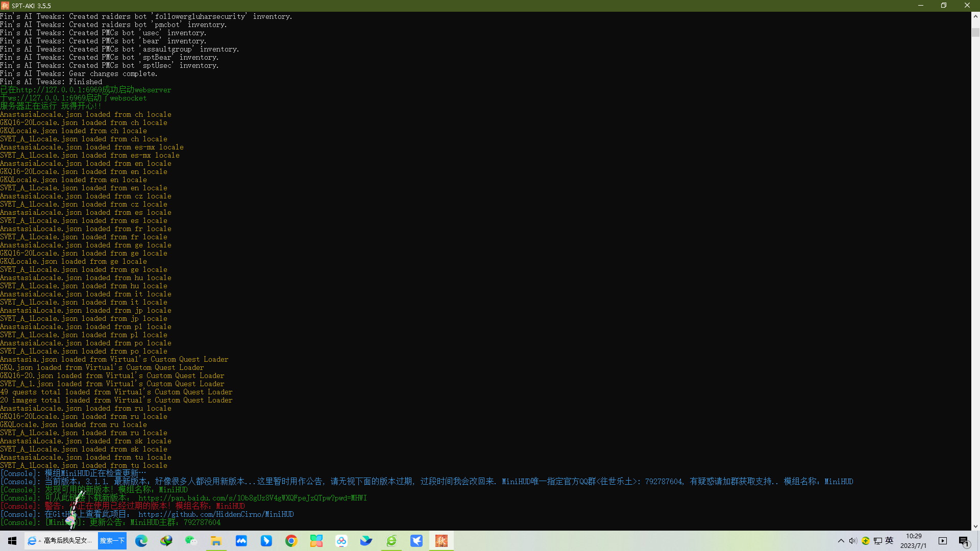Open the notification center with badge
This screenshot has height=551, width=980.
point(964,541)
